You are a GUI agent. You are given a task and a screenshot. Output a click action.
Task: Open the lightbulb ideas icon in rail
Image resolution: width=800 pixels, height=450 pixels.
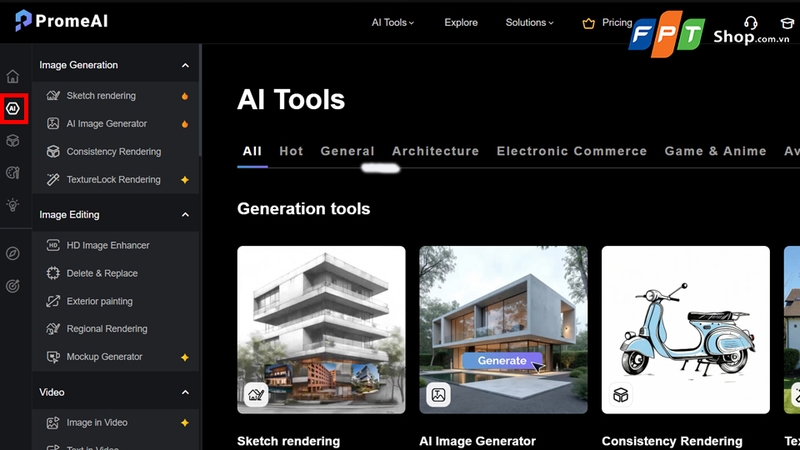pos(13,205)
